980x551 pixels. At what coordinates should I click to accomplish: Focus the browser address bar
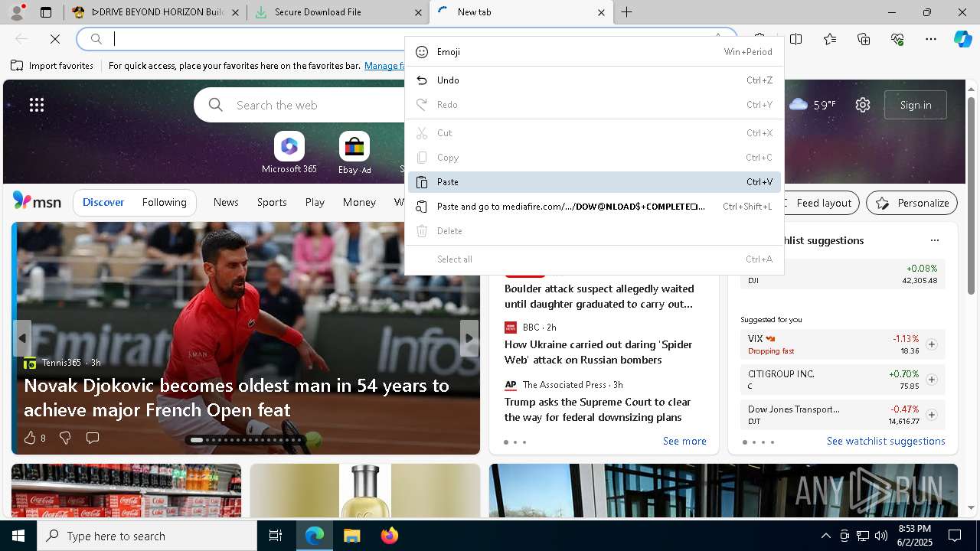(406, 39)
